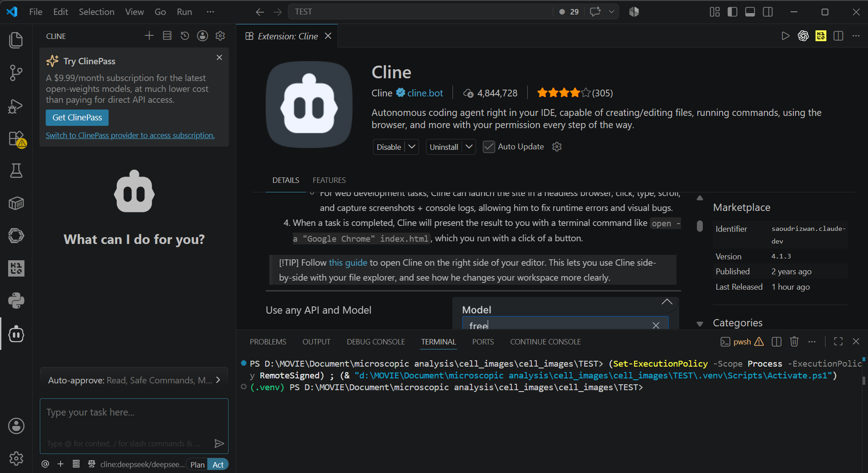Open the chat icon in title bar
868x473 pixels.
coord(595,12)
